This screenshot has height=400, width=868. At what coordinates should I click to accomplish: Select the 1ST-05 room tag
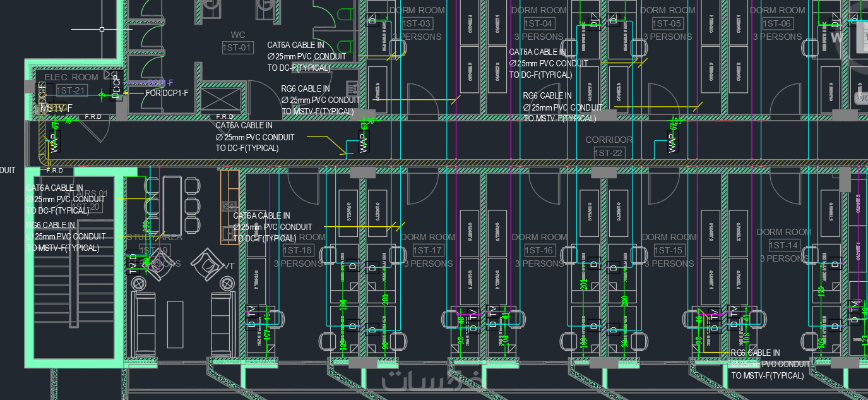pos(667,23)
